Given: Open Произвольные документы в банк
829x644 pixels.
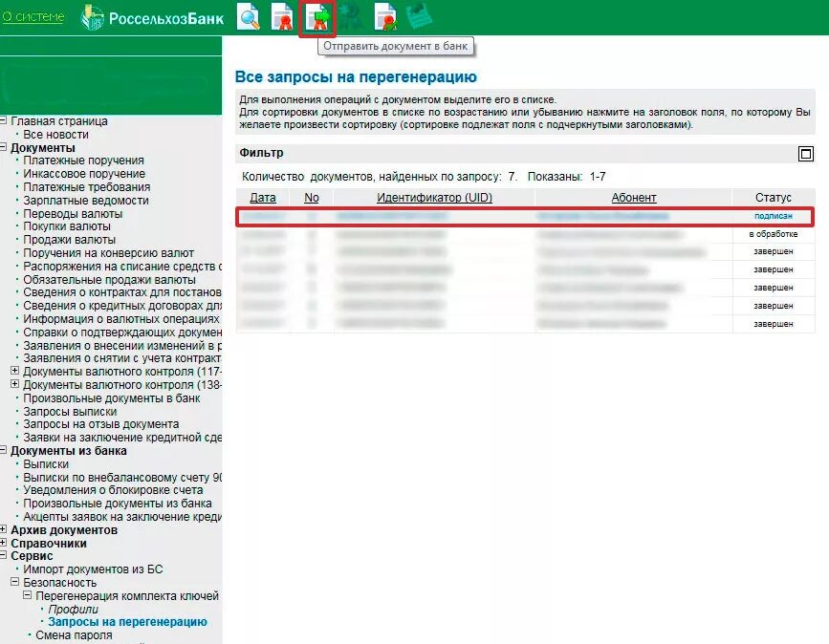Looking at the screenshot, I should [112, 398].
